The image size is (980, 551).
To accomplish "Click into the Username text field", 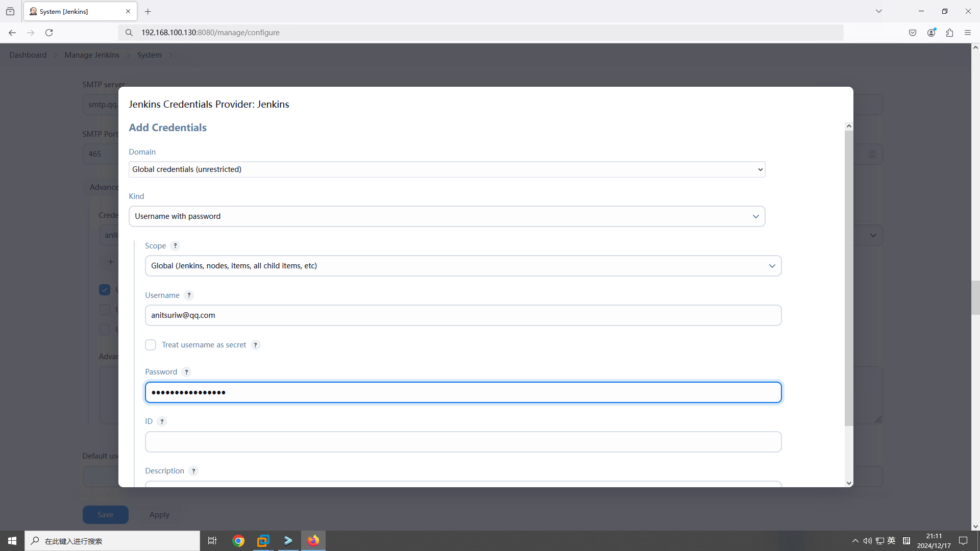I will pyautogui.click(x=463, y=315).
